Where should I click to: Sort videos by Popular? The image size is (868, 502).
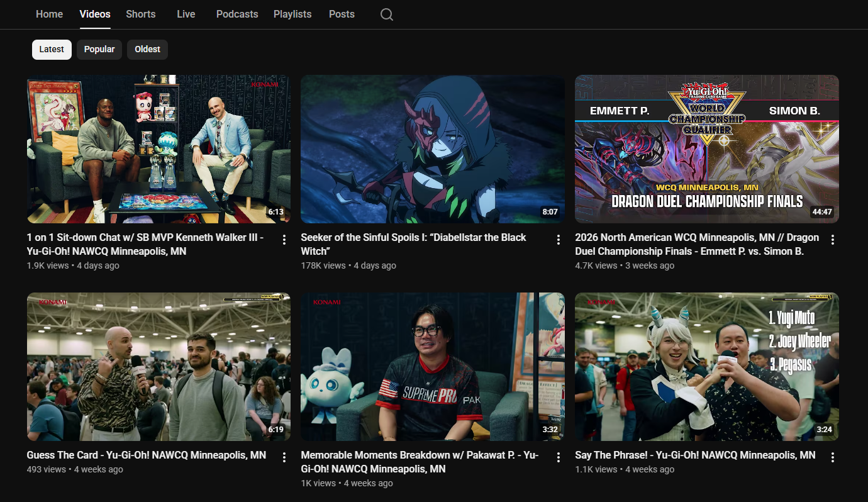[99, 50]
